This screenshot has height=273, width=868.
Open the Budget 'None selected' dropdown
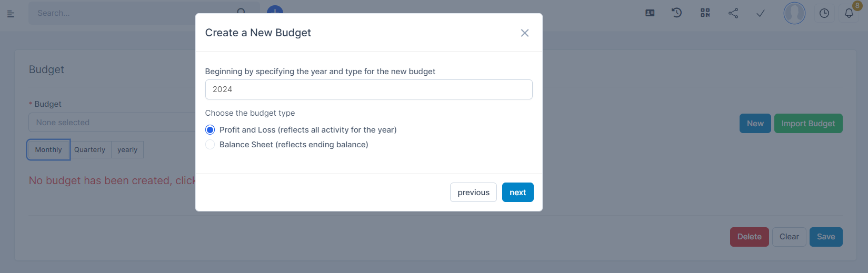click(x=112, y=123)
